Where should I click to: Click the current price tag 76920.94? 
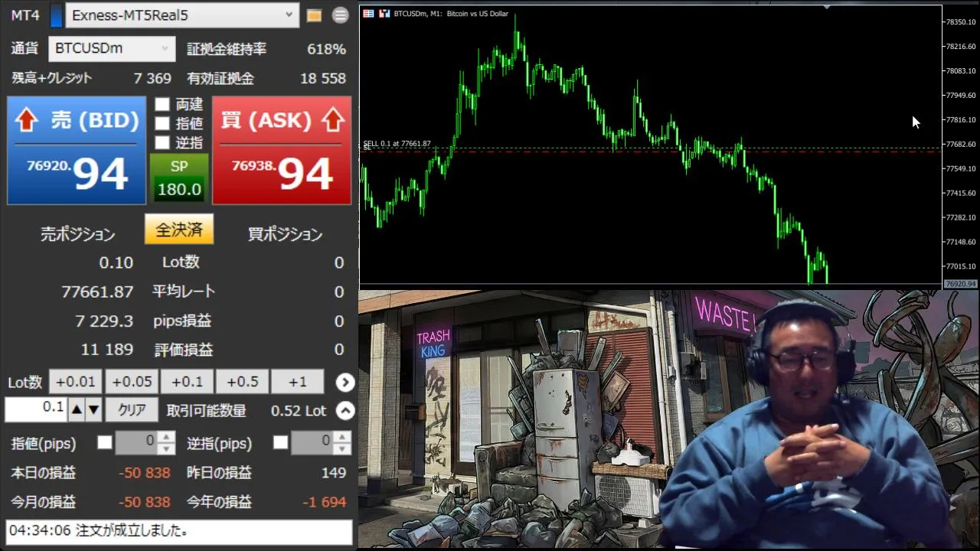pos(961,284)
